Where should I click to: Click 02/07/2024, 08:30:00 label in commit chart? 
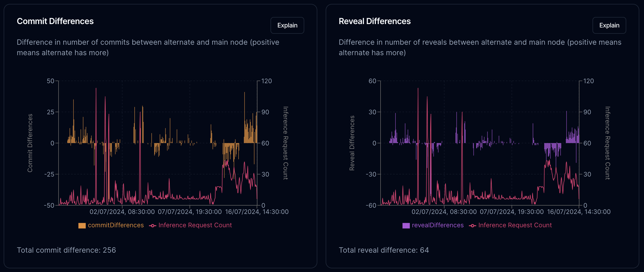122,212
